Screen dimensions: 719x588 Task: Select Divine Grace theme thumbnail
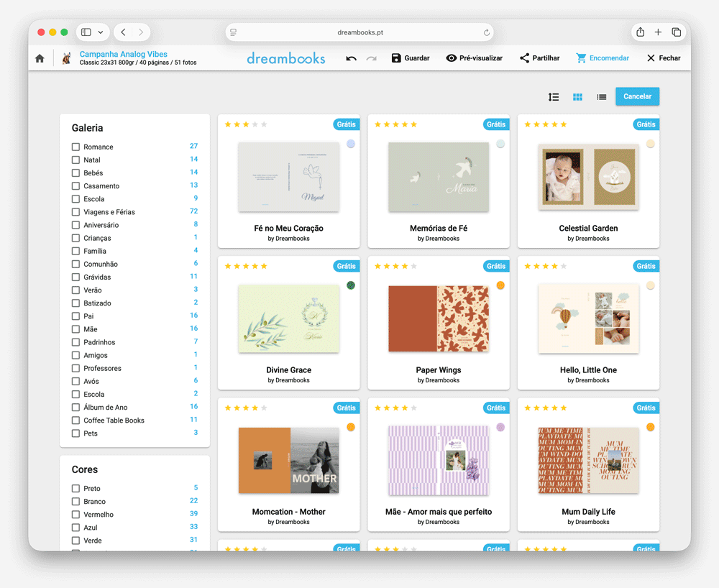pyautogui.click(x=289, y=318)
